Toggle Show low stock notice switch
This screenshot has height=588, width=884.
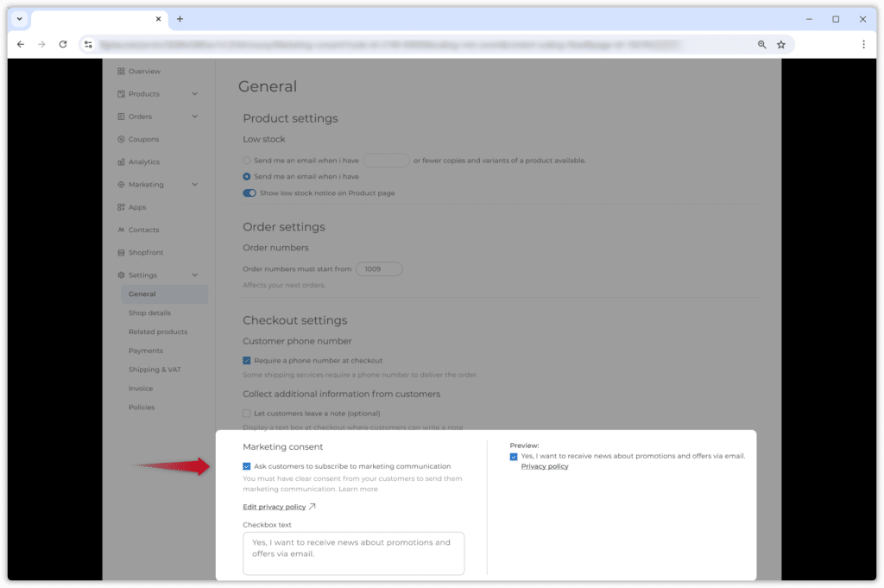click(x=249, y=193)
